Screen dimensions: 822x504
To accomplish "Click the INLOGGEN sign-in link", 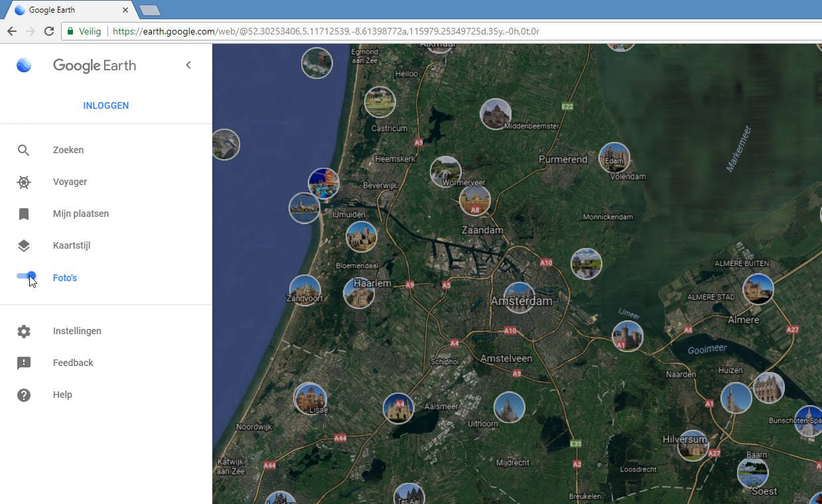I will click(x=105, y=105).
